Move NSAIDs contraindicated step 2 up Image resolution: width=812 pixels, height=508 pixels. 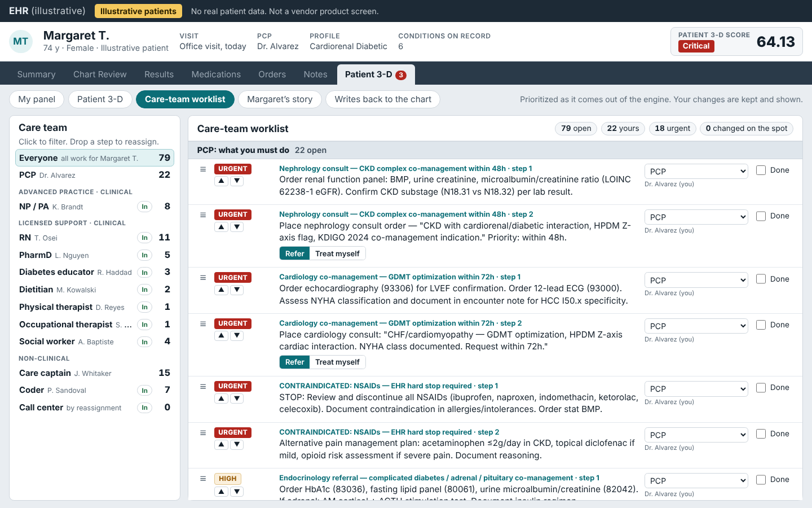click(x=222, y=445)
